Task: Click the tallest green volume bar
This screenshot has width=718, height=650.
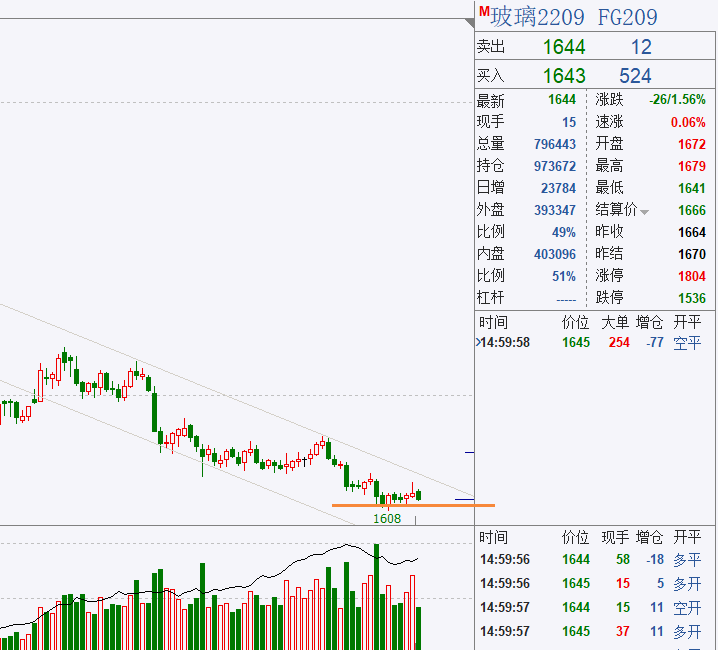Action: [x=376, y=596]
